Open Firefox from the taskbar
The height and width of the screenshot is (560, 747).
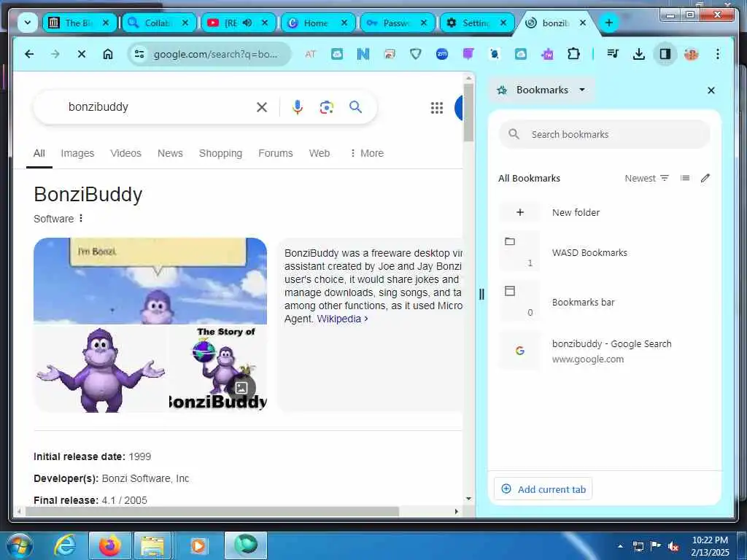click(x=110, y=545)
